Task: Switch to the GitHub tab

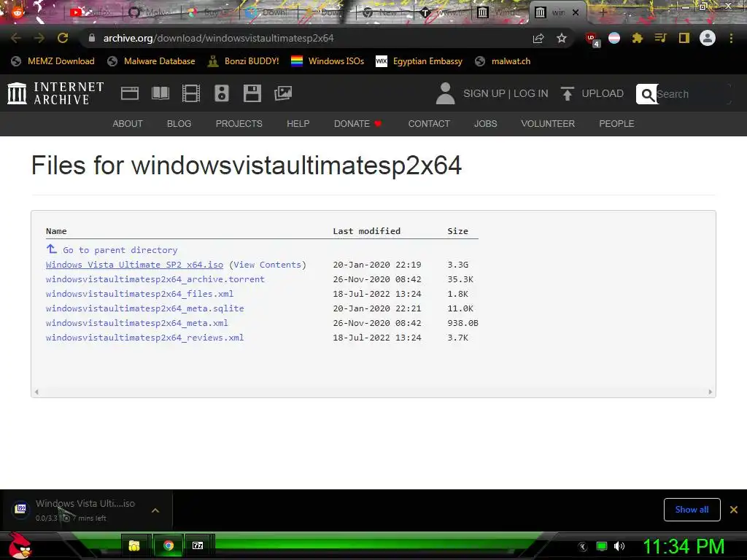Action: [x=149, y=12]
